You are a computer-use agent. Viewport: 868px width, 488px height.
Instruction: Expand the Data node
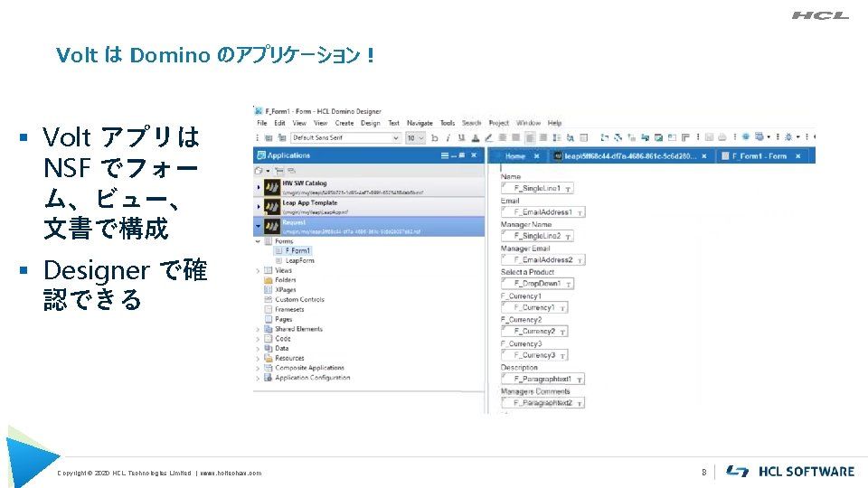point(258,349)
